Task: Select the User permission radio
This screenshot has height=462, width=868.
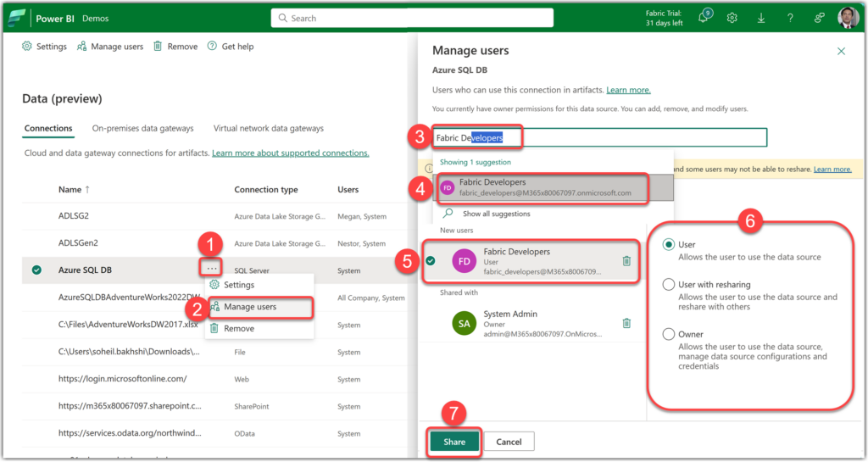Action: pos(669,244)
